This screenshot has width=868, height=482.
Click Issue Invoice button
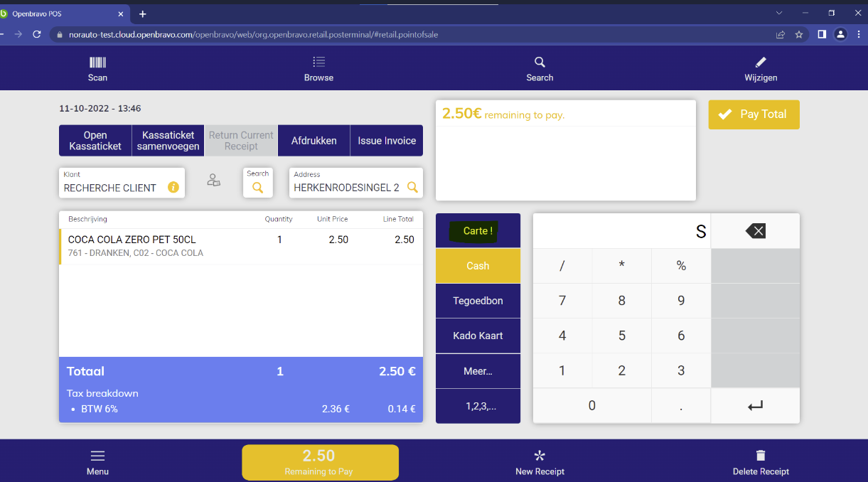click(387, 141)
